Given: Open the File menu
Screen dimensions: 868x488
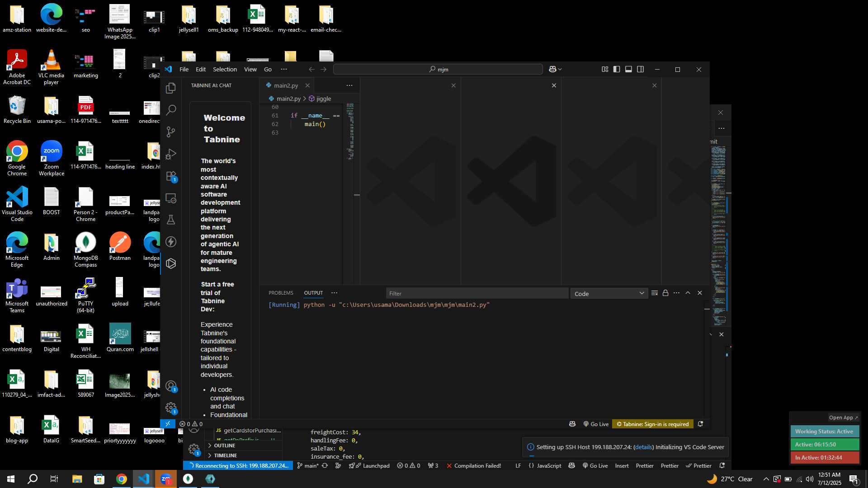Looking at the screenshot, I should [x=184, y=69].
